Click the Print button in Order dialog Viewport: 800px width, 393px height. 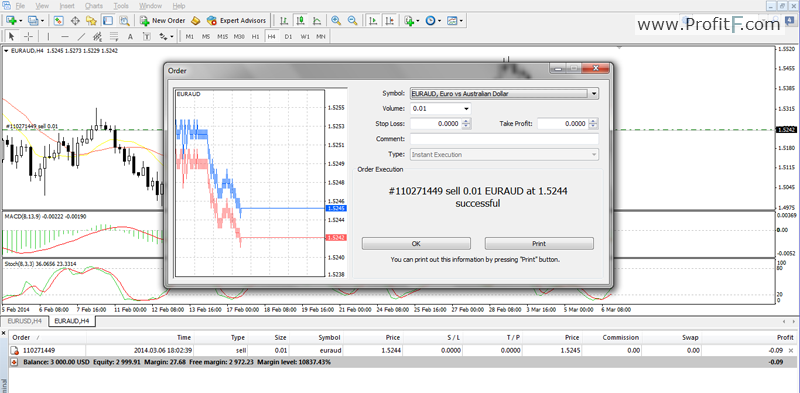tap(539, 243)
